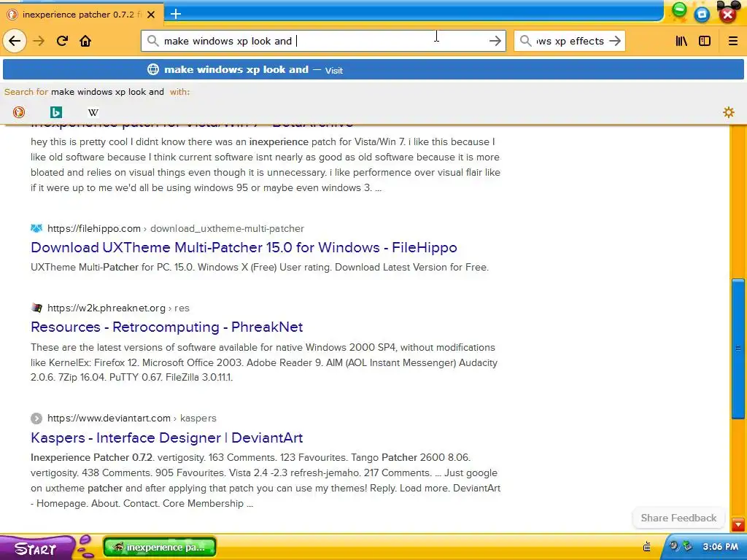This screenshot has height=560, width=747.
Task: Go forward with the forward arrow
Action: (39, 41)
